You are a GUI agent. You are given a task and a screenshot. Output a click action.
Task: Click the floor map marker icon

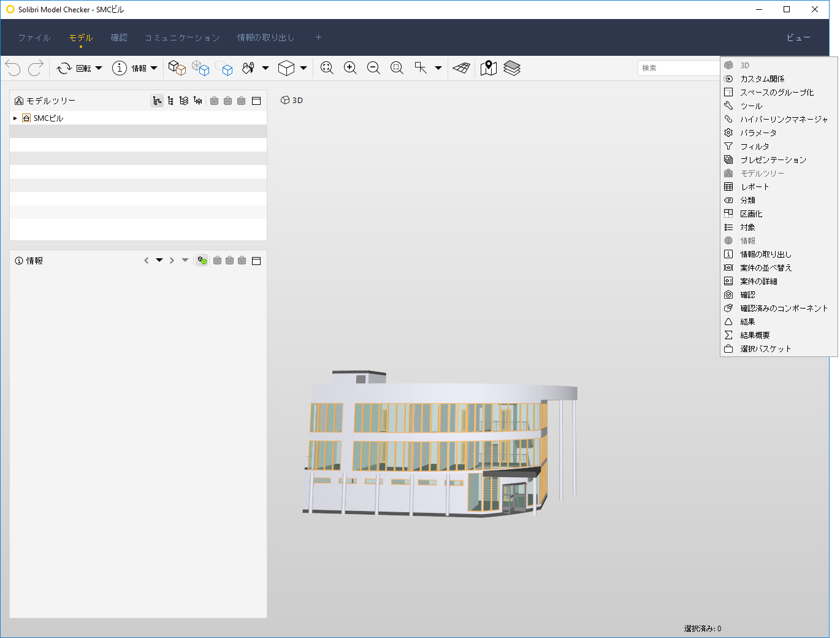pos(489,68)
